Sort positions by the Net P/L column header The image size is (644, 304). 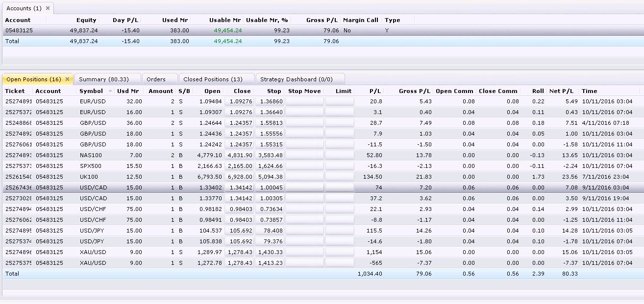tap(562, 91)
